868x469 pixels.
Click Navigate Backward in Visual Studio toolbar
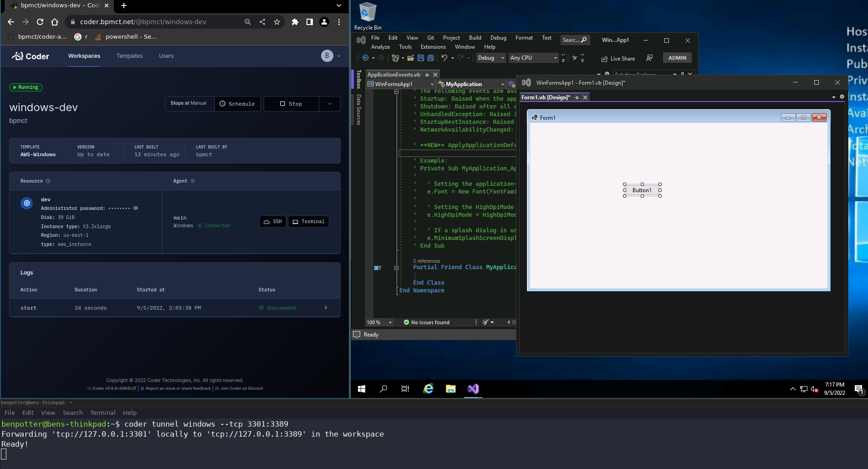click(365, 58)
